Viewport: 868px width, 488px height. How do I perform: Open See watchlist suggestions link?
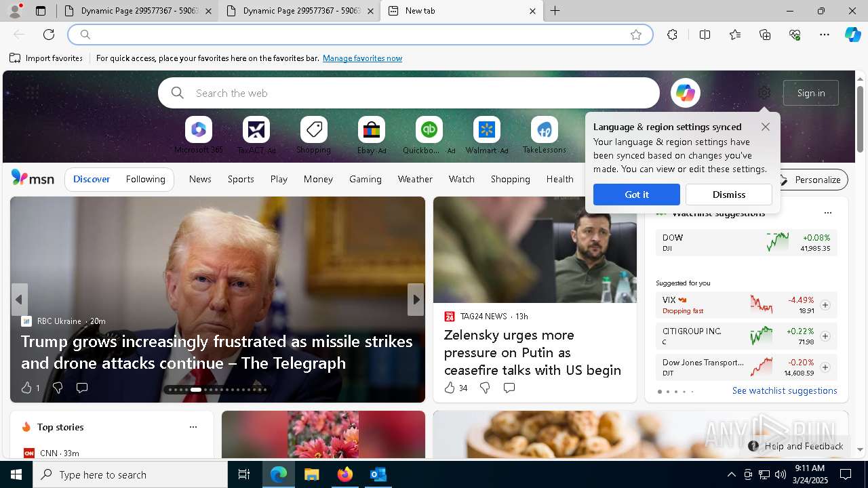click(785, 390)
